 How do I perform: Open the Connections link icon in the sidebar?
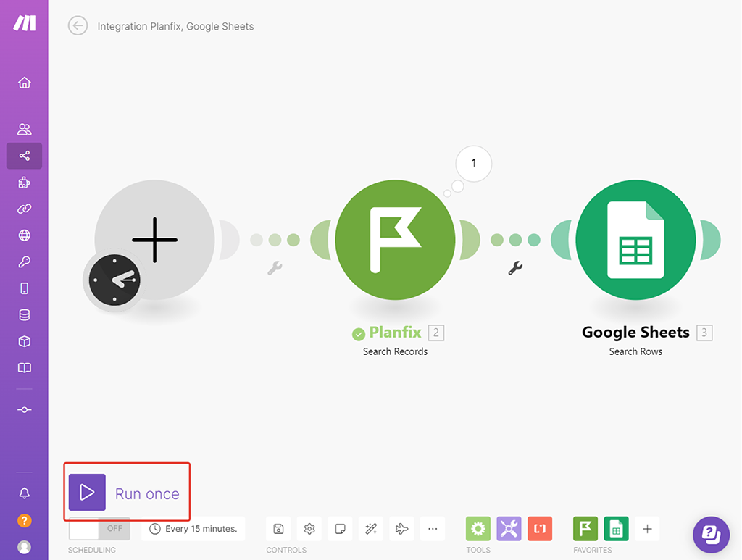tap(24, 209)
